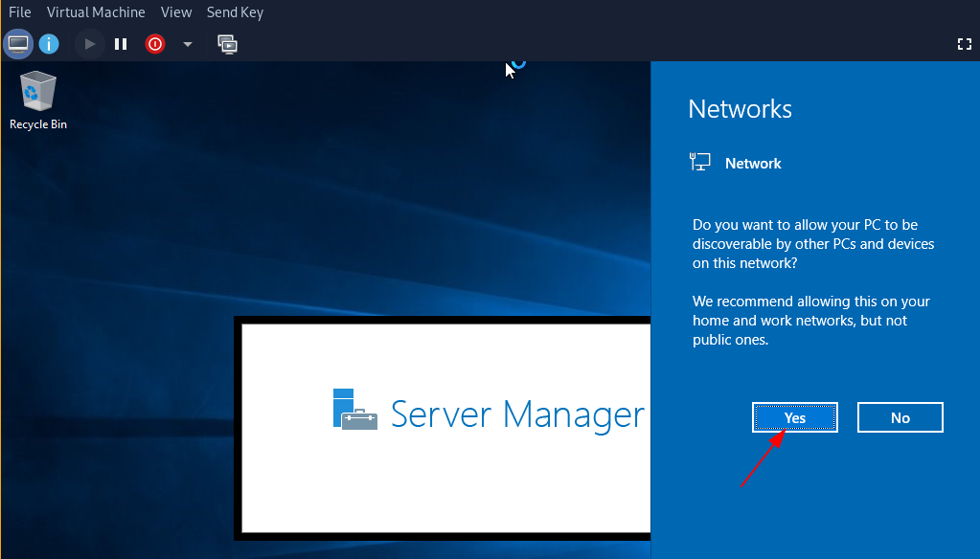The height and width of the screenshot is (559, 980).
Task: Click the Network connection icon
Action: tap(700, 163)
